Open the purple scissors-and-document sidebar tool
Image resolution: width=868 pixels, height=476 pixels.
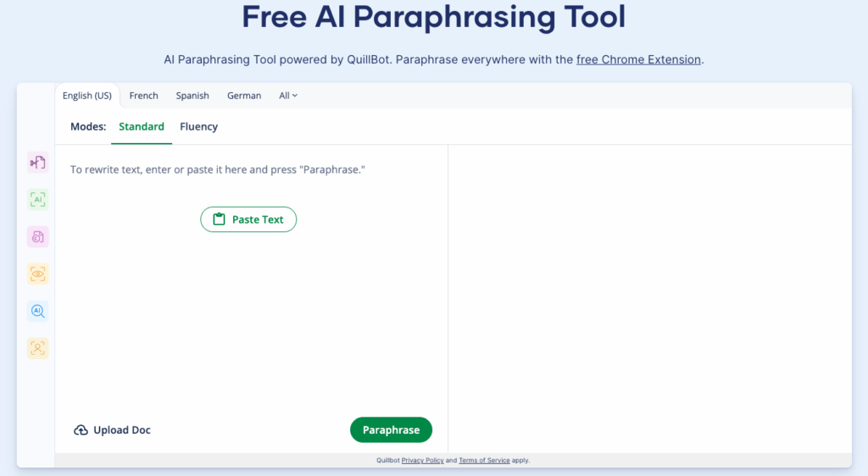click(x=37, y=163)
